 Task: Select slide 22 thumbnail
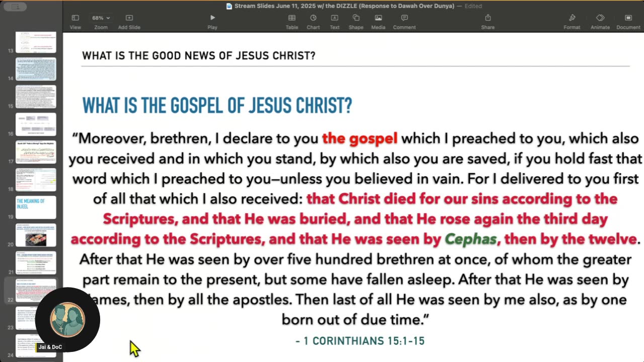coord(36,290)
